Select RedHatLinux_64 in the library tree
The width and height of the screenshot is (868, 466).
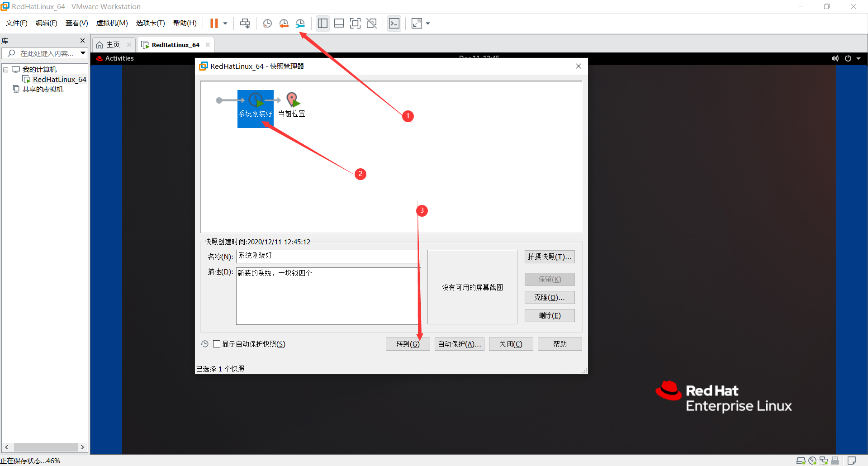pos(59,80)
